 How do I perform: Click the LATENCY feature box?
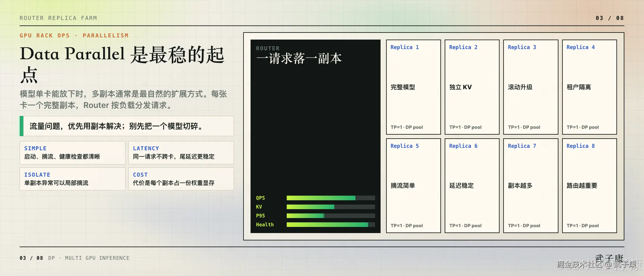(181, 153)
